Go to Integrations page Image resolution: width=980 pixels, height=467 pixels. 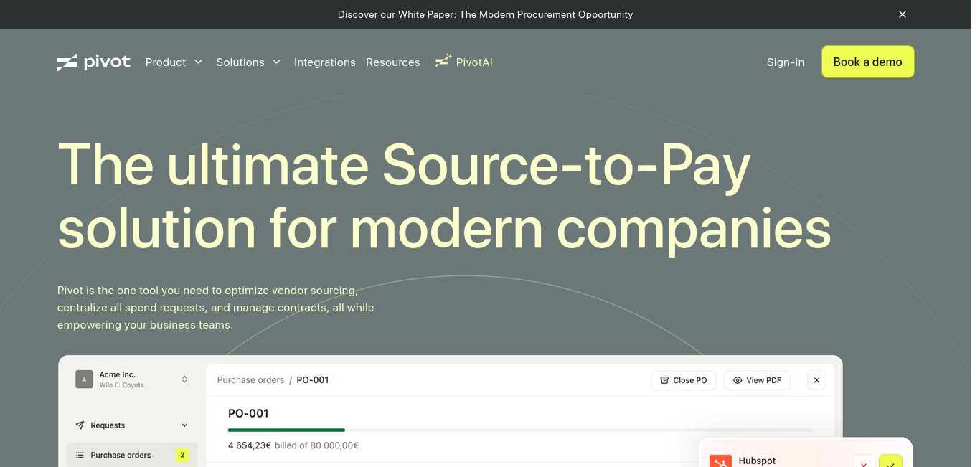pos(324,62)
